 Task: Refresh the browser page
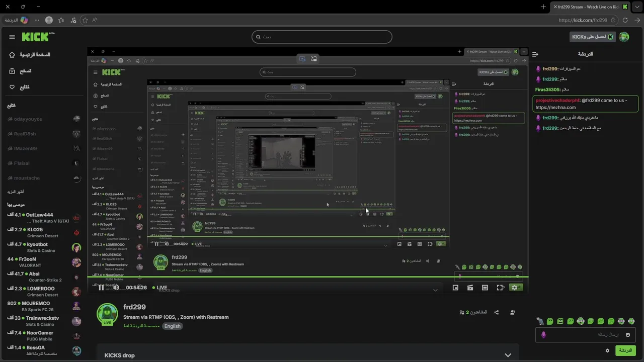click(625, 20)
